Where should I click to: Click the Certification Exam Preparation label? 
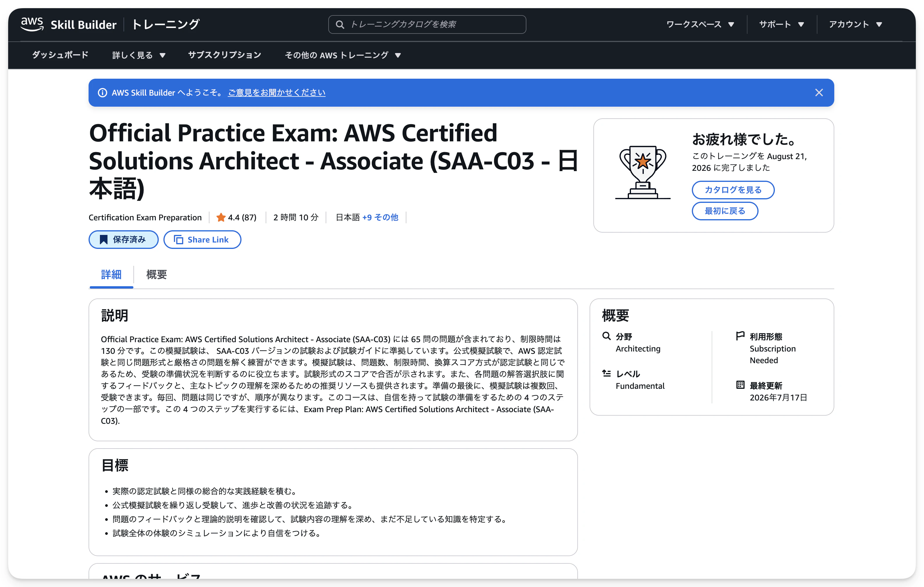click(x=145, y=217)
